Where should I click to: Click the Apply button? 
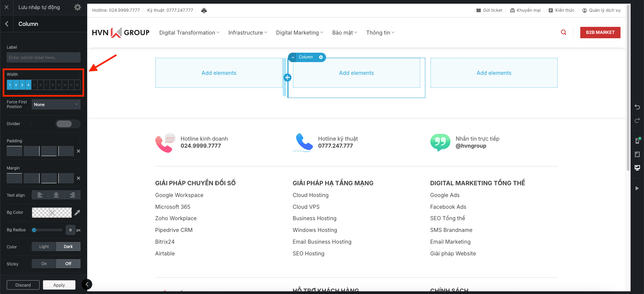click(x=59, y=285)
